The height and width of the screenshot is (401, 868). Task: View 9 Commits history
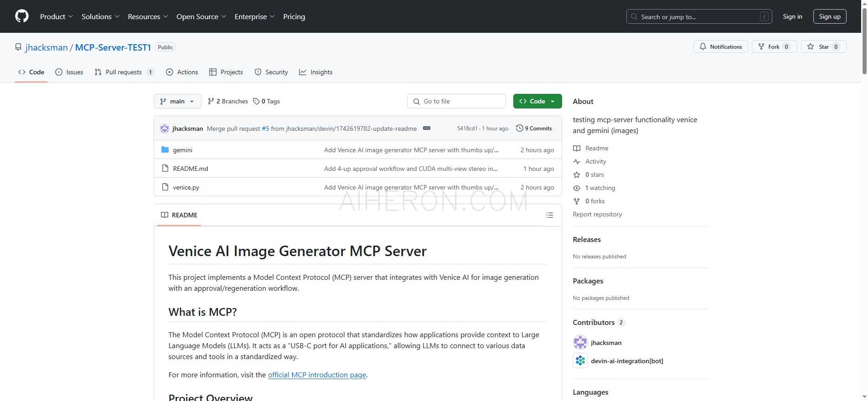[x=534, y=129]
